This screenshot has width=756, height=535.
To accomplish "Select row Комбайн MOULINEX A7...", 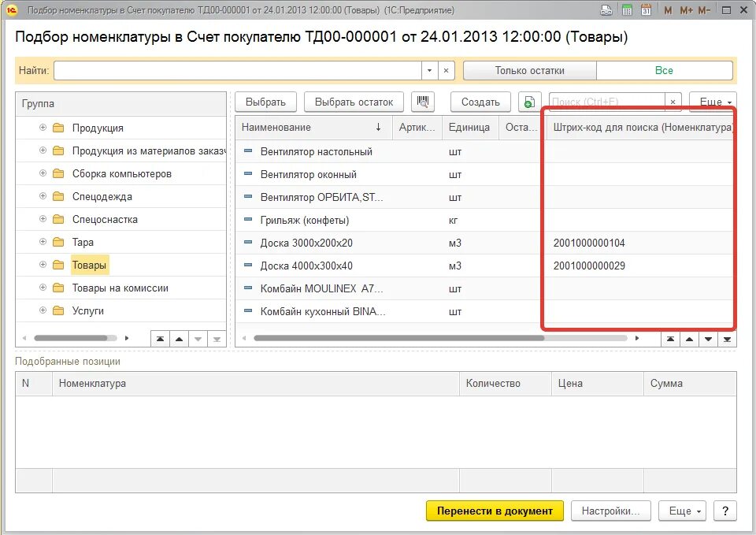I will 484,288.
